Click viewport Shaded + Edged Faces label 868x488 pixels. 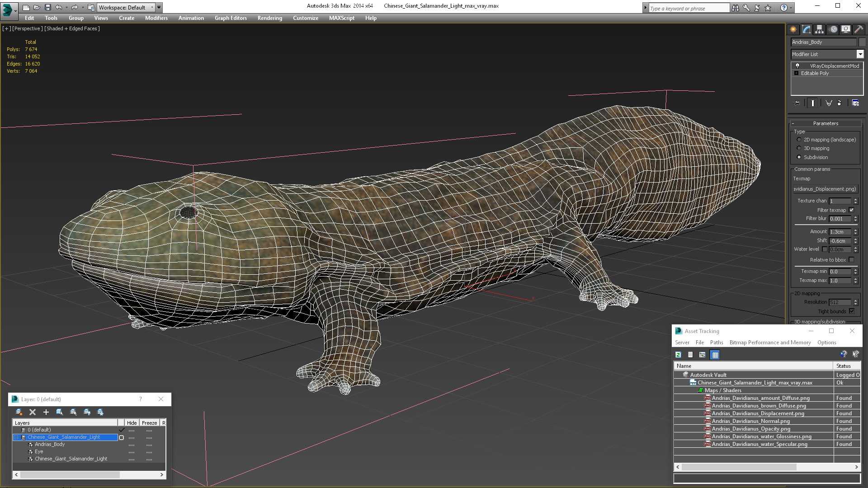click(72, 28)
